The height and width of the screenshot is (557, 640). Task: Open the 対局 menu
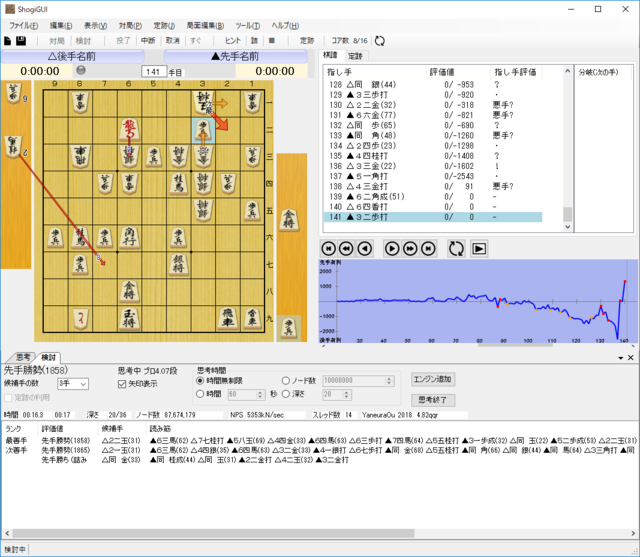(x=130, y=26)
